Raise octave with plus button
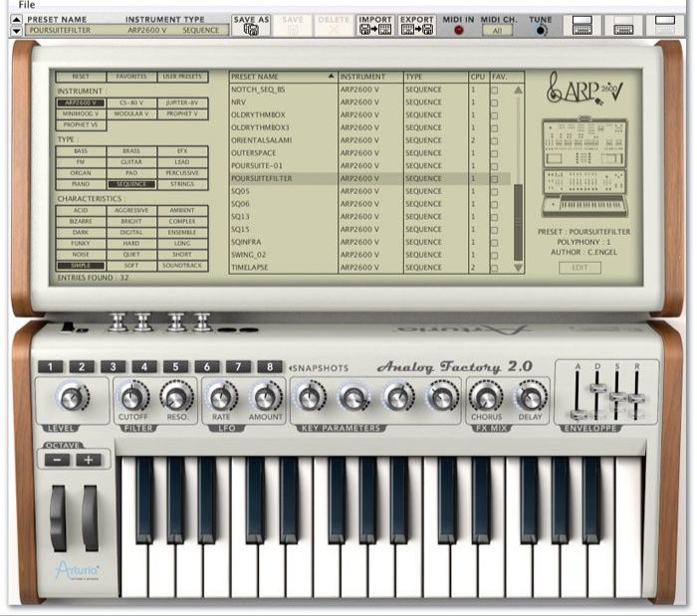The height and width of the screenshot is (616, 697). click(x=89, y=460)
